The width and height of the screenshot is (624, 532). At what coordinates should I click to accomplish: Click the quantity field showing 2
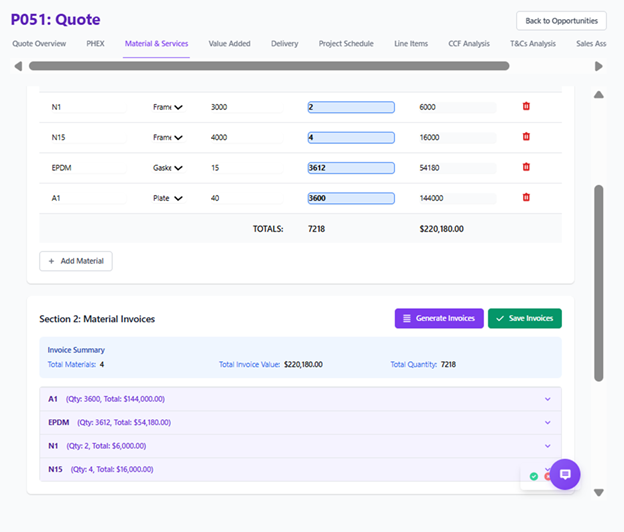coord(351,107)
